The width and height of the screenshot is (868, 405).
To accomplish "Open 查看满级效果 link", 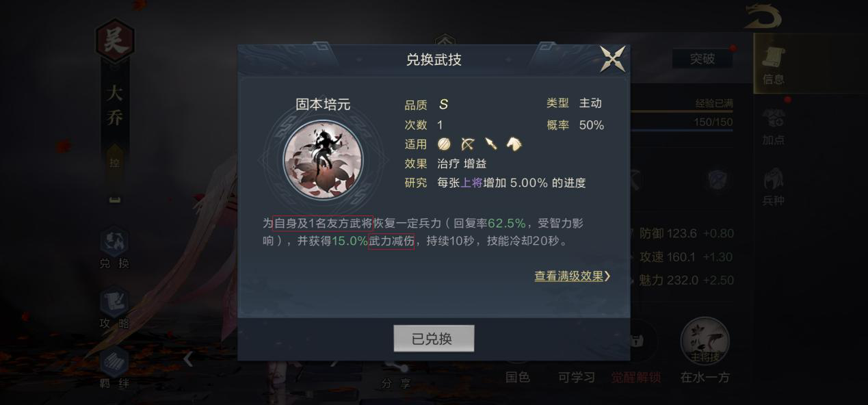I will click(x=573, y=276).
